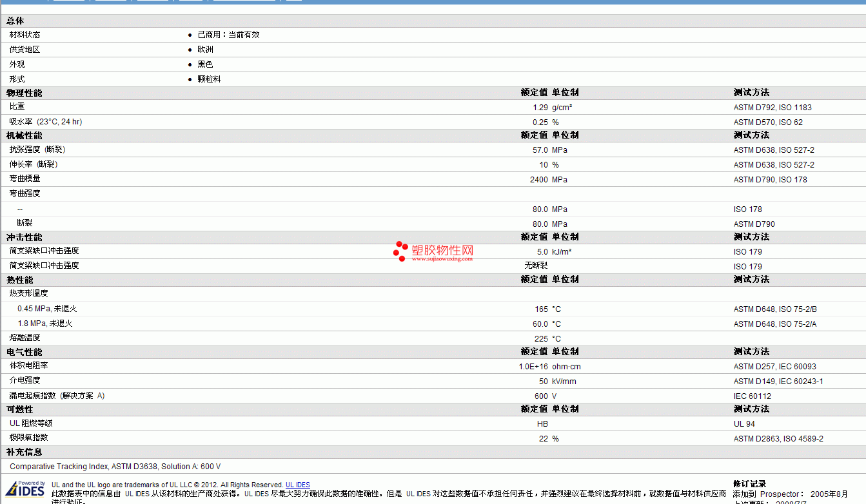866x504 pixels.
Task: Select the 物理性能 section header
Action: tap(25, 93)
